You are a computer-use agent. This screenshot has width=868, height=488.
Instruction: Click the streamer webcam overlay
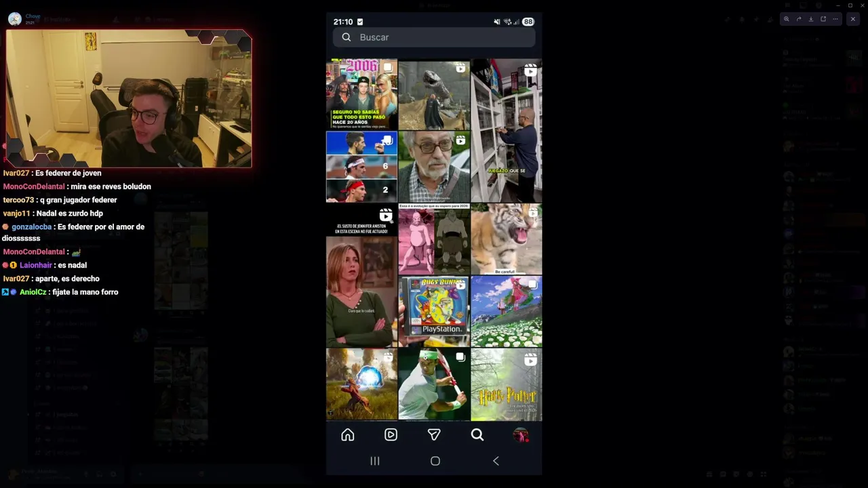point(129,98)
